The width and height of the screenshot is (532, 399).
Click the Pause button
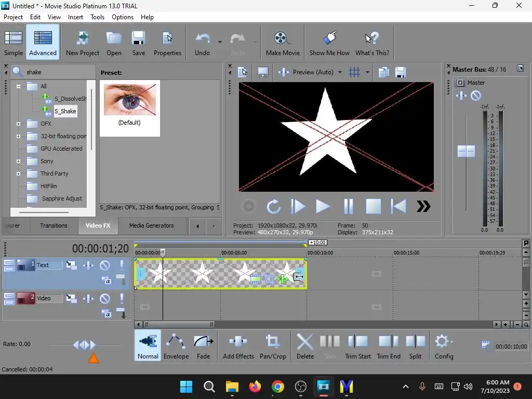pos(349,206)
